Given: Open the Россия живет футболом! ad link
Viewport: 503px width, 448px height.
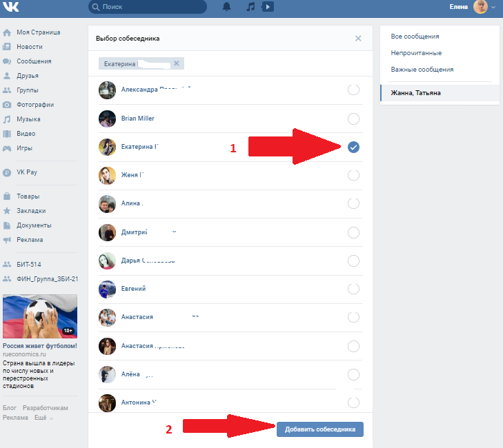Looking at the screenshot, I should [40, 346].
